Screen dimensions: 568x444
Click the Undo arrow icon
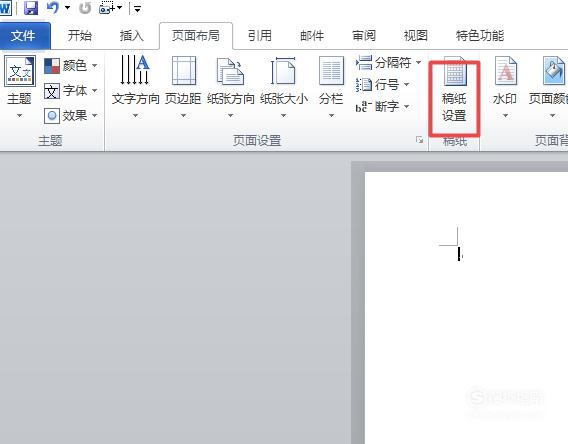pyautogui.click(x=53, y=8)
